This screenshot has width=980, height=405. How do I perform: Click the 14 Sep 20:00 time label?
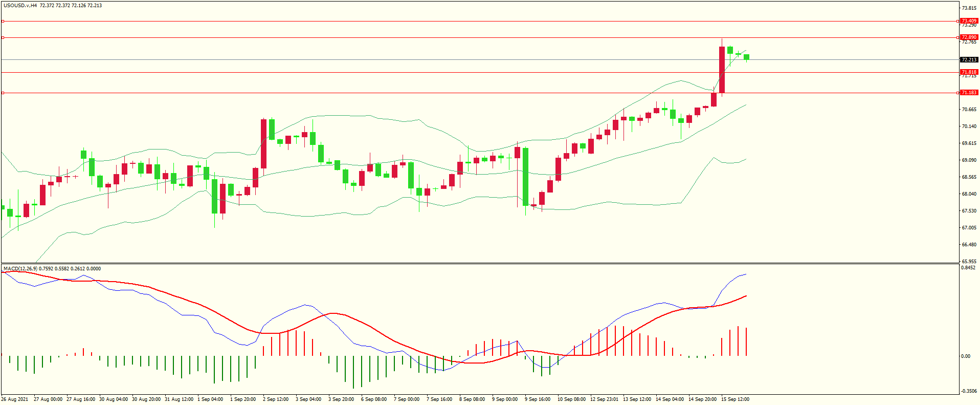(703, 399)
